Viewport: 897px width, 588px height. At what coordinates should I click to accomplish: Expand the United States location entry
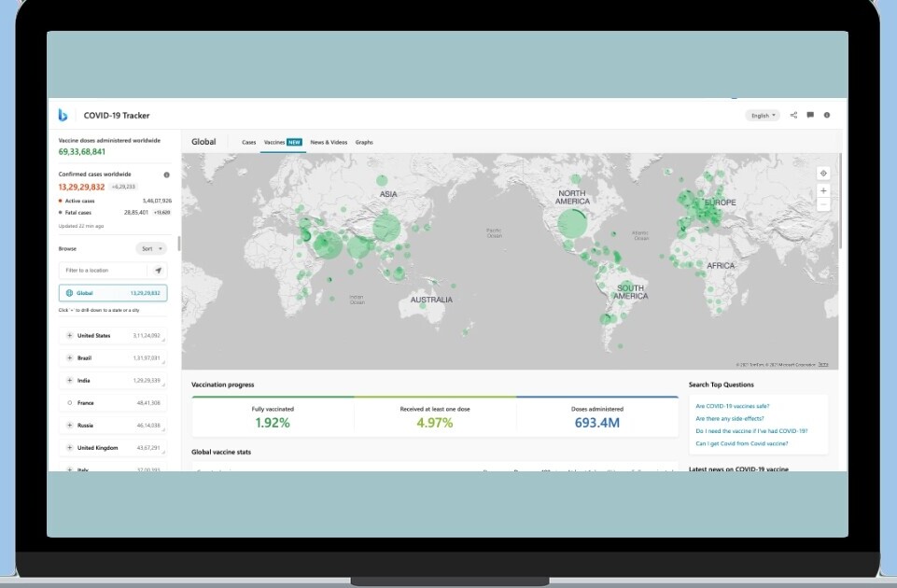[70, 336]
